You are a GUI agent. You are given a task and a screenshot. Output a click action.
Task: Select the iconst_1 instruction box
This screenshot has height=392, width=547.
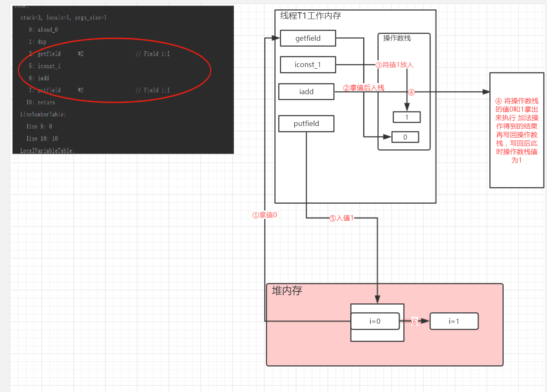[307, 64]
